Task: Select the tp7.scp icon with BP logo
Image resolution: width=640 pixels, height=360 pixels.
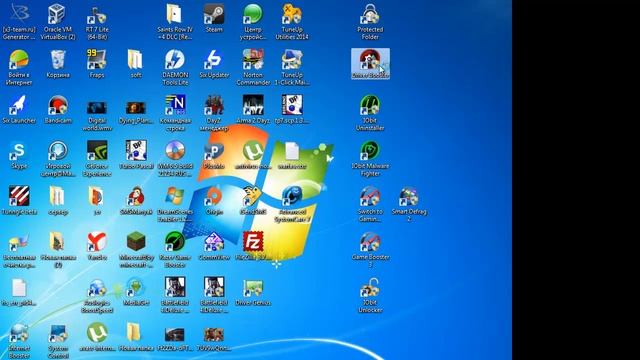Action: [292, 109]
